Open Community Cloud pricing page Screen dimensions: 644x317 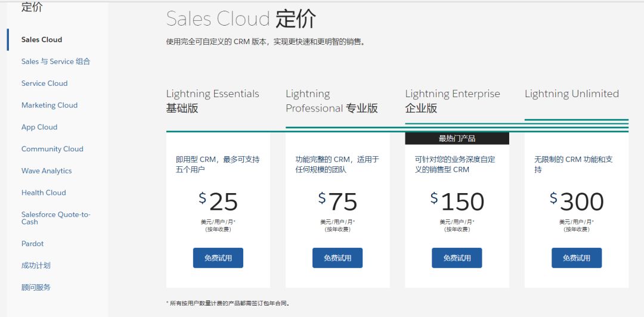point(52,149)
